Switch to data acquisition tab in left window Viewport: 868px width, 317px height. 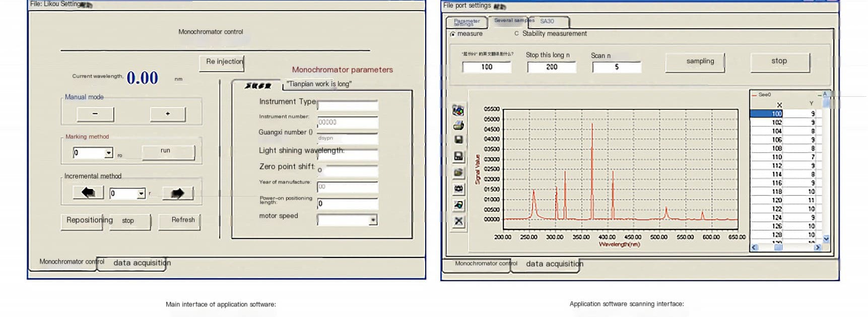click(x=142, y=263)
